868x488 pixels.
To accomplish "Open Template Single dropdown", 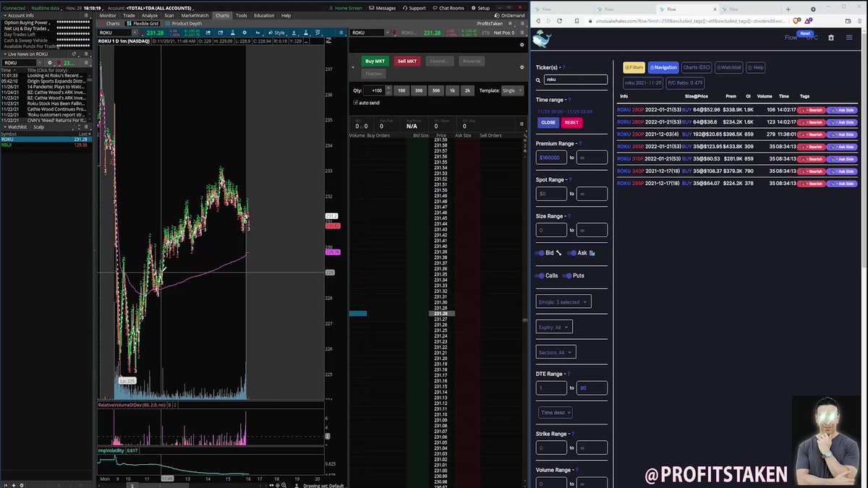I will [511, 90].
